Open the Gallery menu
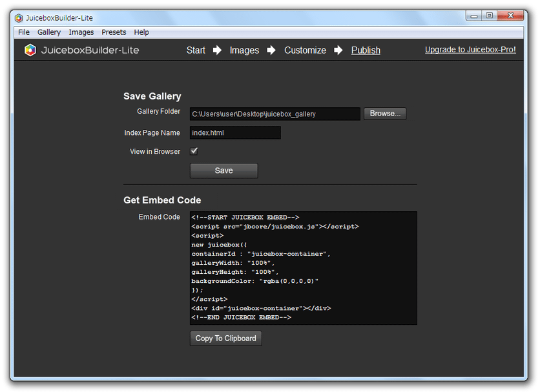The width and height of the screenshot is (540, 392). tap(49, 32)
